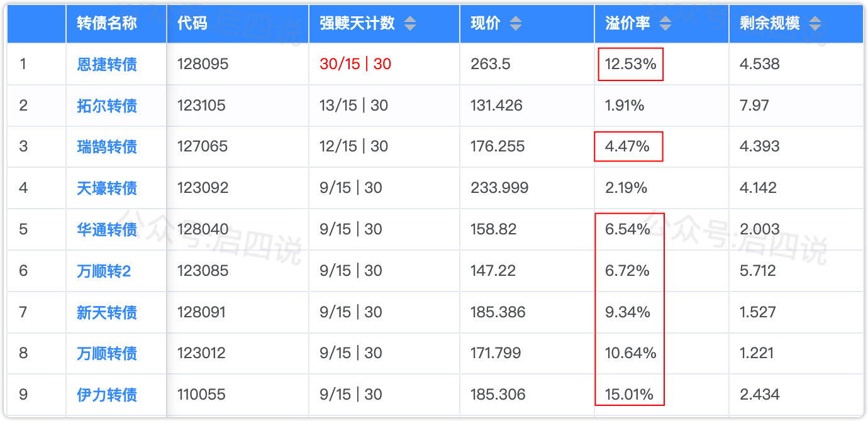Click the 代码 column header
The height and width of the screenshot is (421, 868).
pyautogui.click(x=192, y=24)
